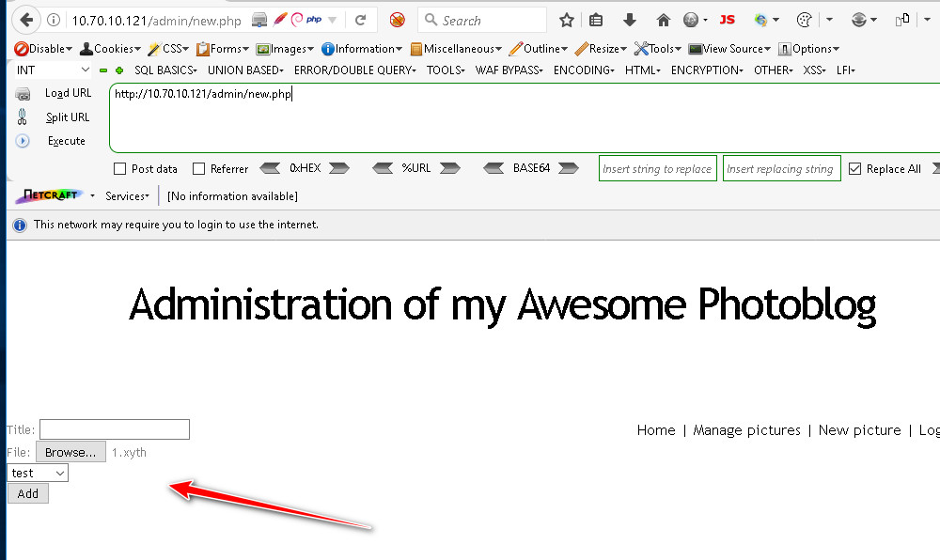Viewport: 940px width, 560px height.
Task: Click the Add submit button
Action: point(28,493)
